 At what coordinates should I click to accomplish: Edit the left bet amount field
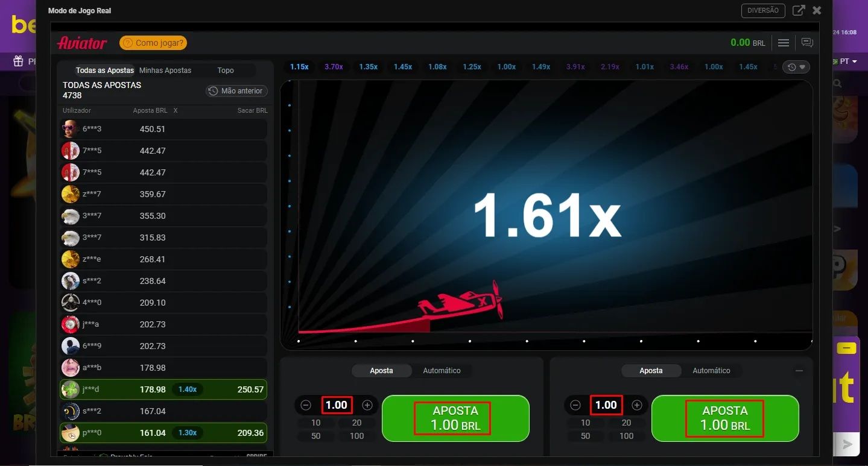(337, 405)
